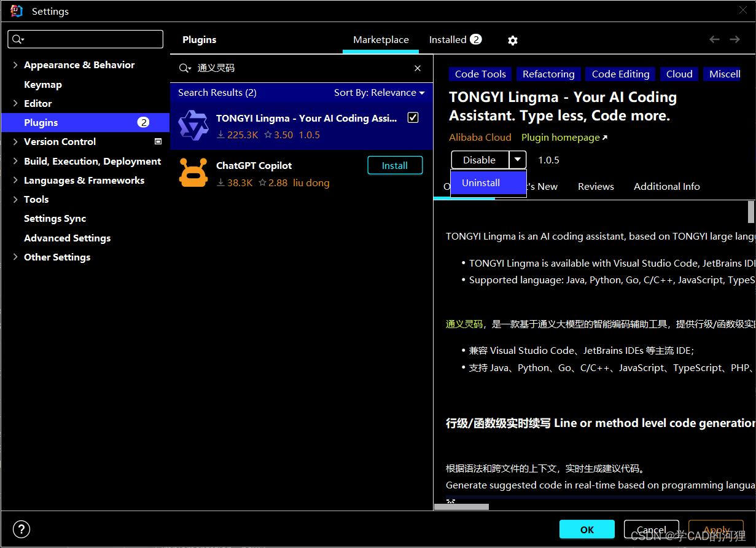Expand Languages & Frameworks node
Viewport: 756px width, 548px height.
[15, 180]
